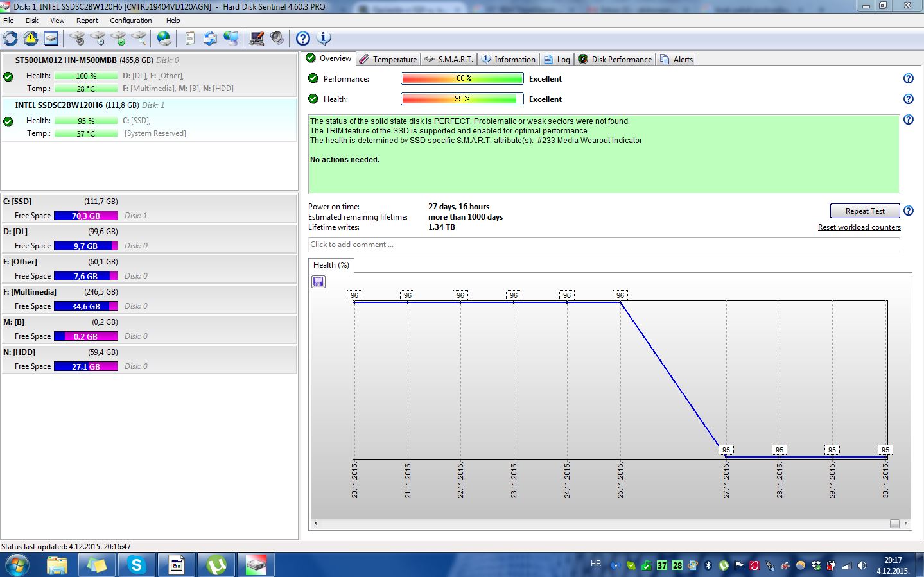Image resolution: width=924 pixels, height=577 pixels.
Task: Switch to the Disk Performance tab
Action: coord(615,60)
